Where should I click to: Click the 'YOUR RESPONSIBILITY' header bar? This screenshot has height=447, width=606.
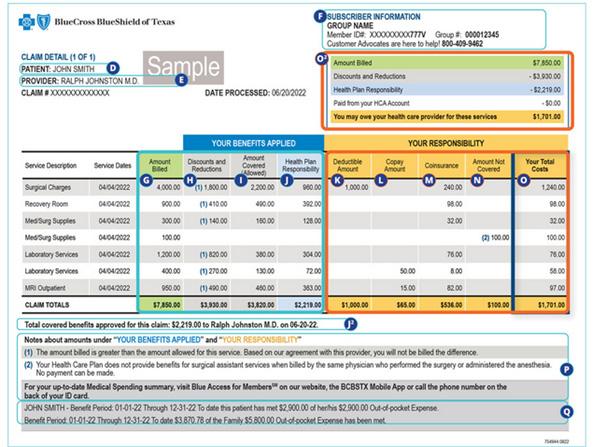click(x=446, y=143)
